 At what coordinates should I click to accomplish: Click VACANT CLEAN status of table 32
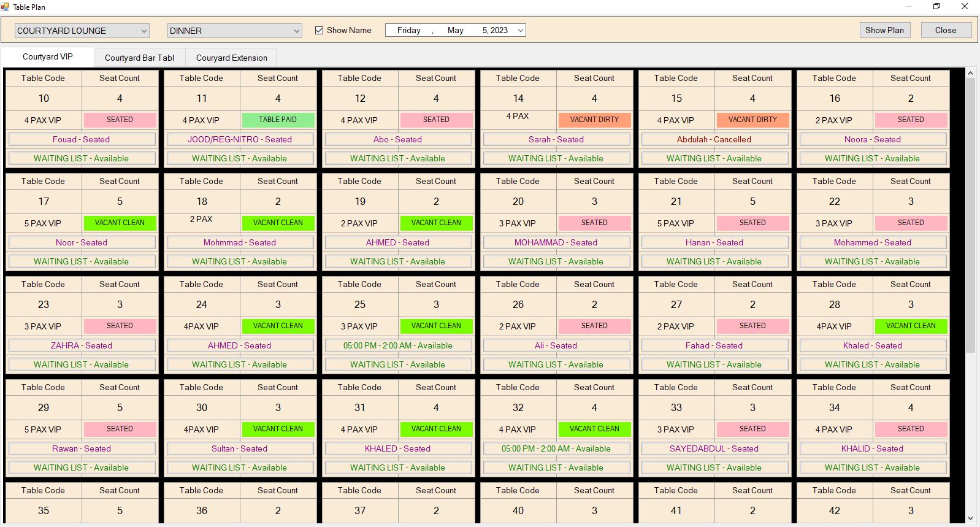point(594,429)
